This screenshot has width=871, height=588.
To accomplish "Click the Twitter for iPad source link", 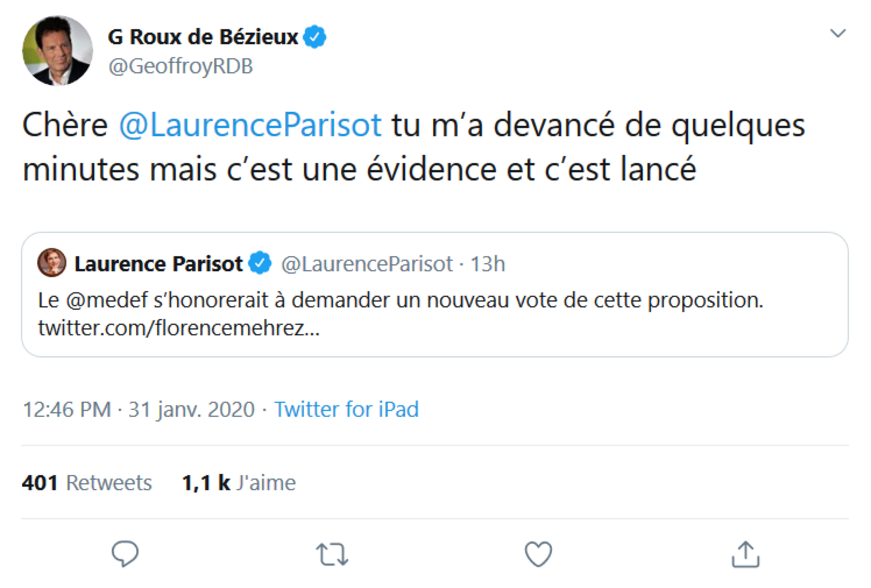I will pyautogui.click(x=346, y=409).
